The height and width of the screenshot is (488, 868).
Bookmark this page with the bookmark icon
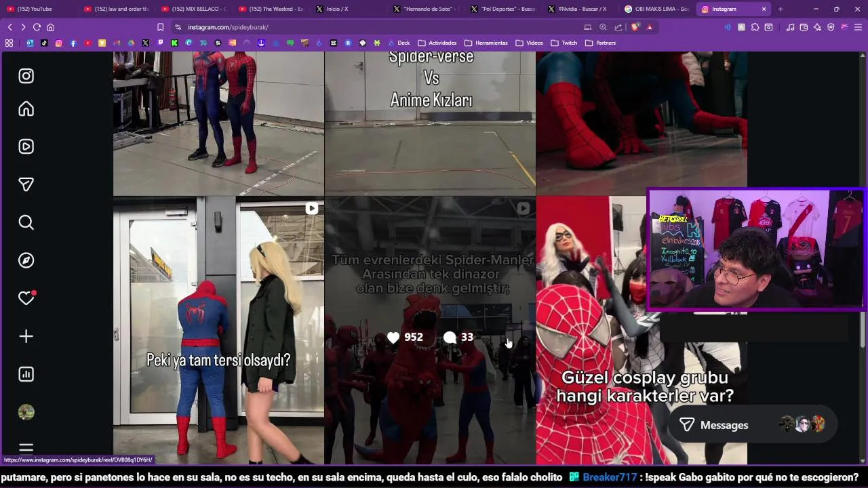coord(160,27)
